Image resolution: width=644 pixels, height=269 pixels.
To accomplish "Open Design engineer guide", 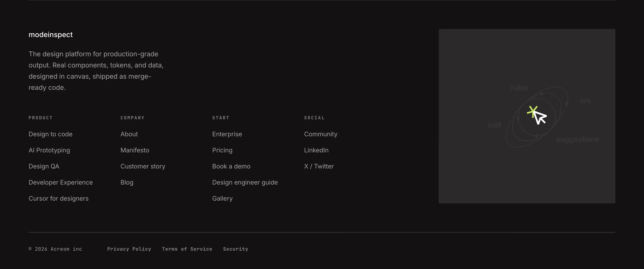I will click(245, 182).
